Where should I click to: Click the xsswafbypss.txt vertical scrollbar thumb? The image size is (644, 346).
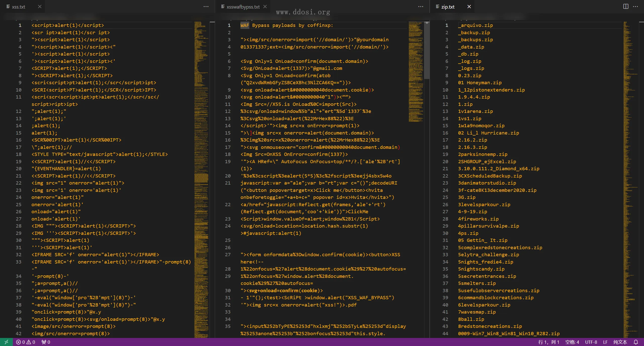427,50
